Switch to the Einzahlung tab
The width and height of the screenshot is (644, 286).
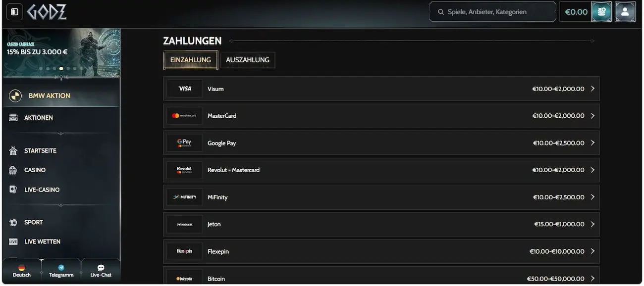(190, 60)
